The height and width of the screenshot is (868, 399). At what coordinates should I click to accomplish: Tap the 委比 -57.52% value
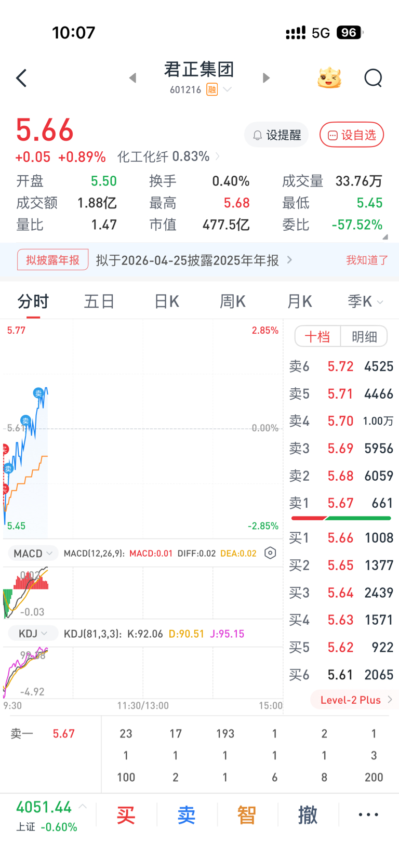(x=357, y=225)
